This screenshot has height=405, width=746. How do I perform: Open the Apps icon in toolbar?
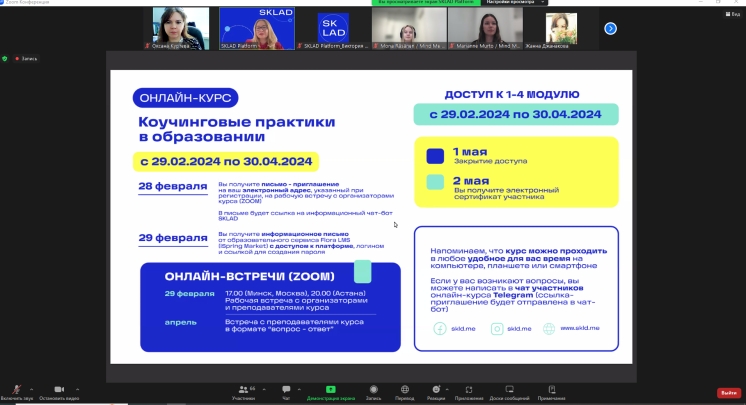coord(469,389)
